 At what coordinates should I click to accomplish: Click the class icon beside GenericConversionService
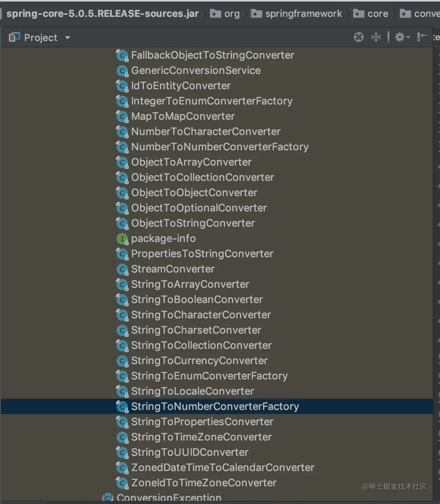(x=122, y=71)
